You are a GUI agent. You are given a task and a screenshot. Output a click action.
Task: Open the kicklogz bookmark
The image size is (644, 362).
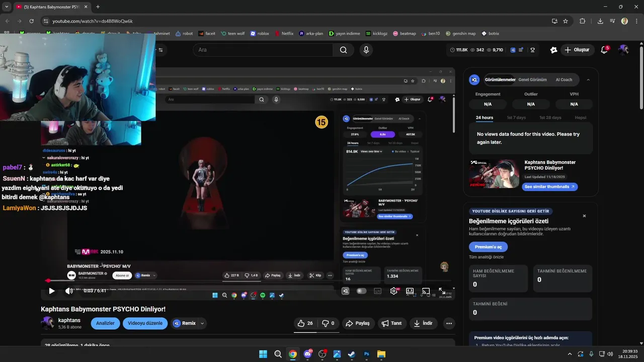pyautogui.click(x=377, y=34)
